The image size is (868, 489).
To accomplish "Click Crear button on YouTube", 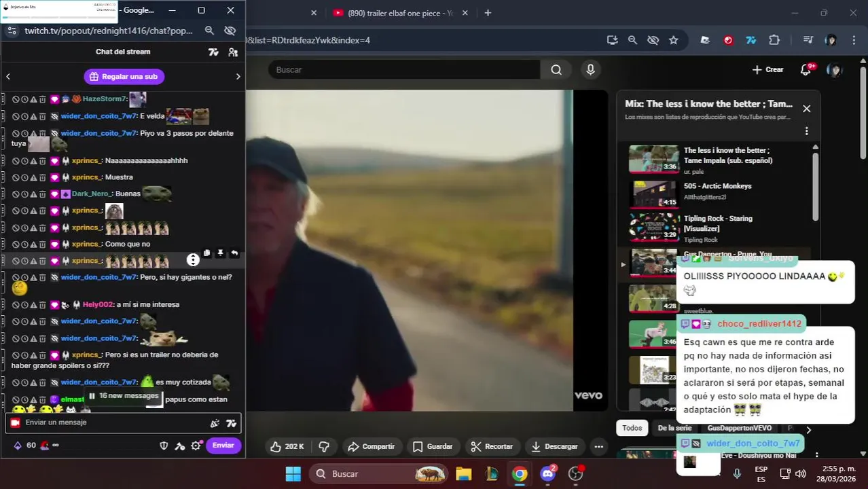I will [768, 69].
